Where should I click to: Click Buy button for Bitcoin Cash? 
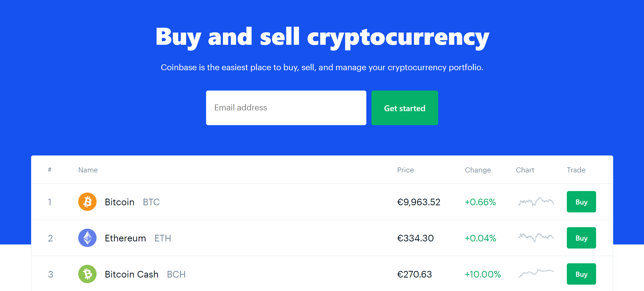[581, 274]
